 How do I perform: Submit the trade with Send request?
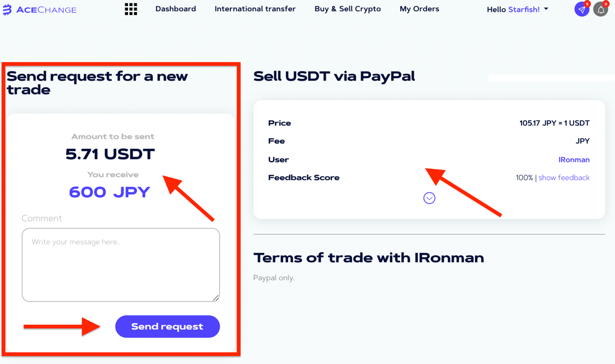[x=167, y=327]
